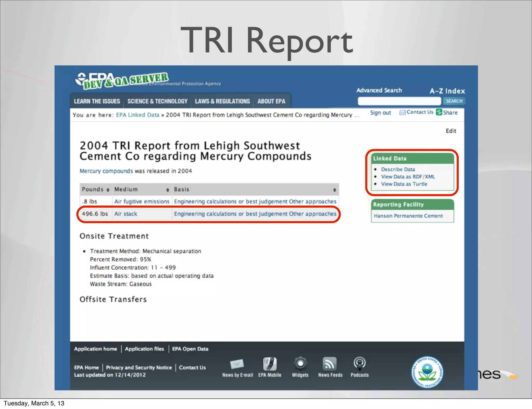Sort table by Basis column arrows
The height and width of the screenshot is (409, 532).
(335, 190)
